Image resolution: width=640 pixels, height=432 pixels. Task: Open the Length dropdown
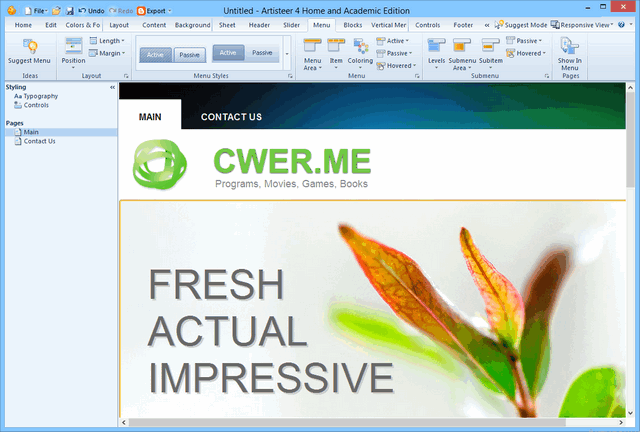[107, 41]
